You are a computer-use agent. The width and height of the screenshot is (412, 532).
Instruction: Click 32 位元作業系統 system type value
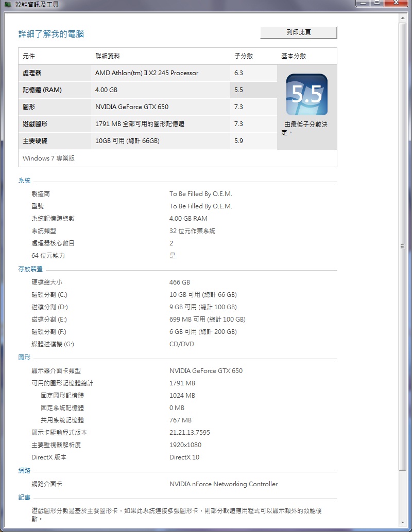click(192, 231)
